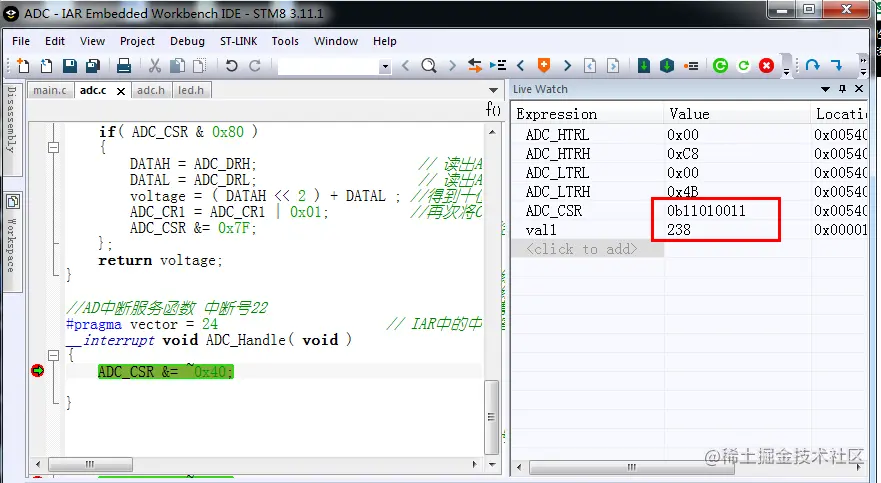Go to the previous bookmark
The width and height of the screenshot is (881, 483).
(520, 66)
